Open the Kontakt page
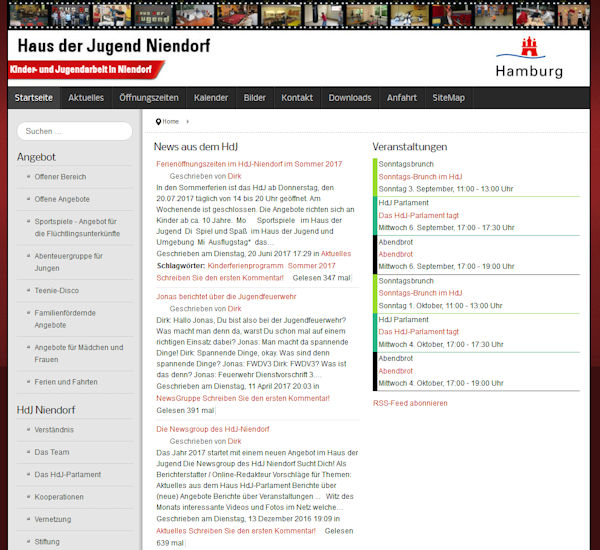Image resolution: width=600 pixels, height=550 pixels. (x=297, y=98)
